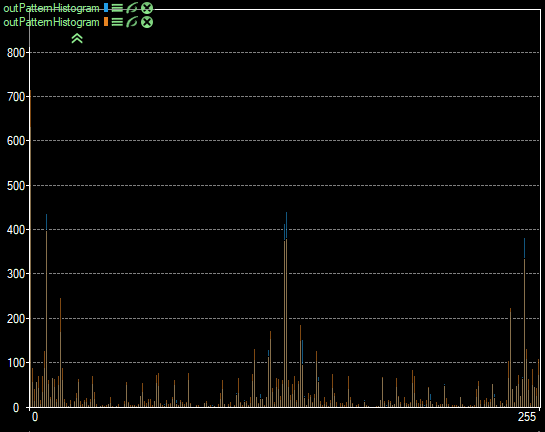Click the 0 x-axis start label

click(x=35, y=417)
